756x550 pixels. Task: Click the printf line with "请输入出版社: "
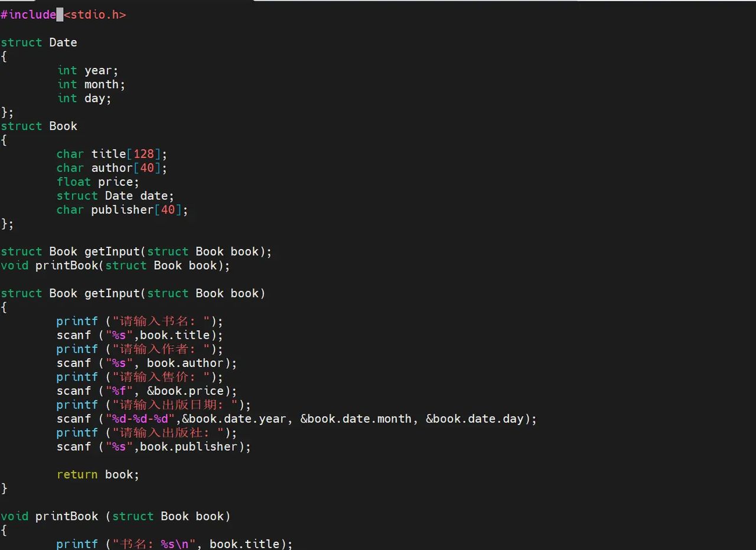tap(147, 433)
